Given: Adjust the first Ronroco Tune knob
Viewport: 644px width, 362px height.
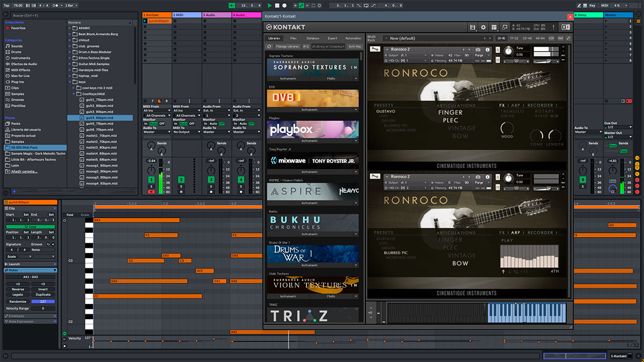Looking at the screenshot, I should click(x=508, y=51).
